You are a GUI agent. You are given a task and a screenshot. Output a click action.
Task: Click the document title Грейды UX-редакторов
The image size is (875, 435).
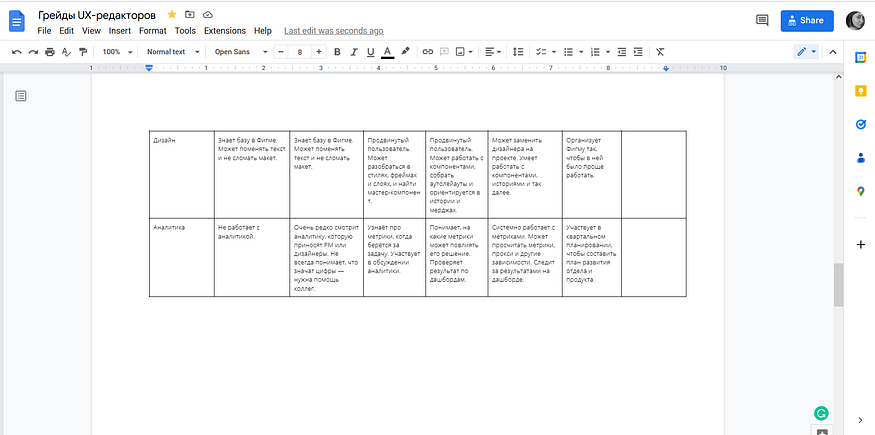tap(97, 14)
